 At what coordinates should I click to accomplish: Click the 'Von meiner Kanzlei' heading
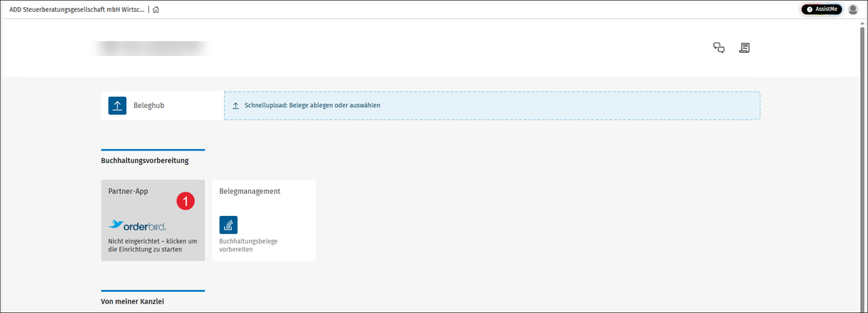pyautogui.click(x=133, y=302)
